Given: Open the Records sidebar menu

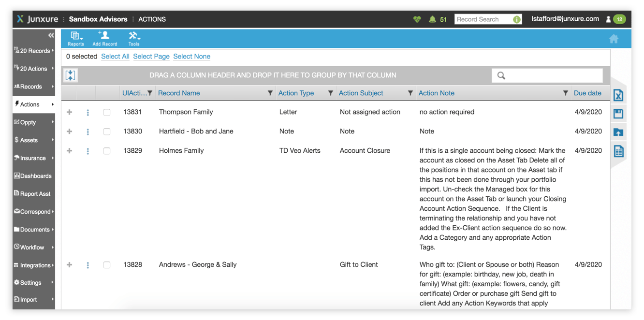Looking at the screenshot, I should pos(34,87).
